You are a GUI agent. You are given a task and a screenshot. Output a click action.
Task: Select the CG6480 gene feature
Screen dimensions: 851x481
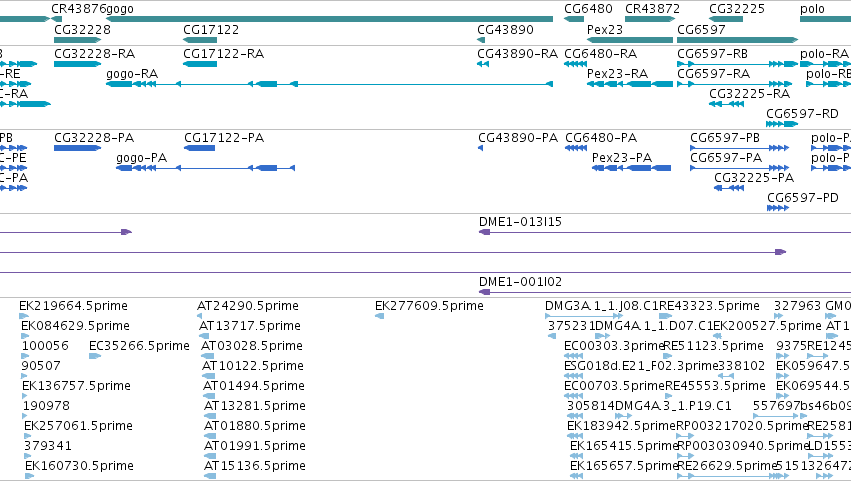tap(574, 19)
